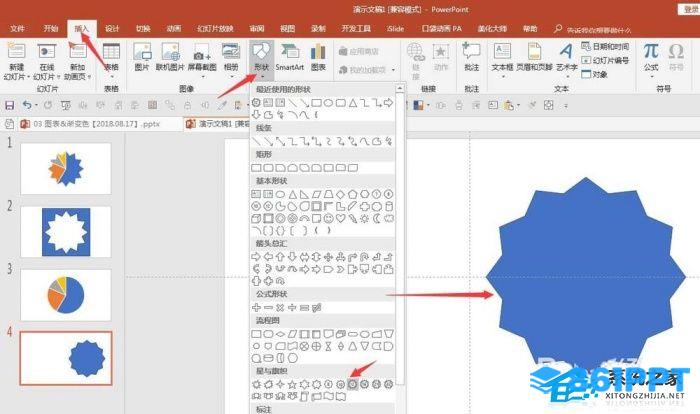Click the Save icon in quick access toolbar

(9, 105)
